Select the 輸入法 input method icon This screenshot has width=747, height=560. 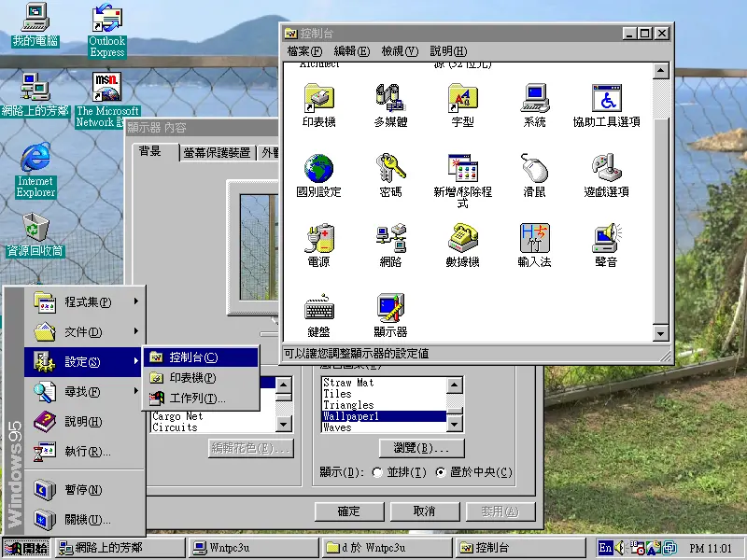click(x=534, y=245)
